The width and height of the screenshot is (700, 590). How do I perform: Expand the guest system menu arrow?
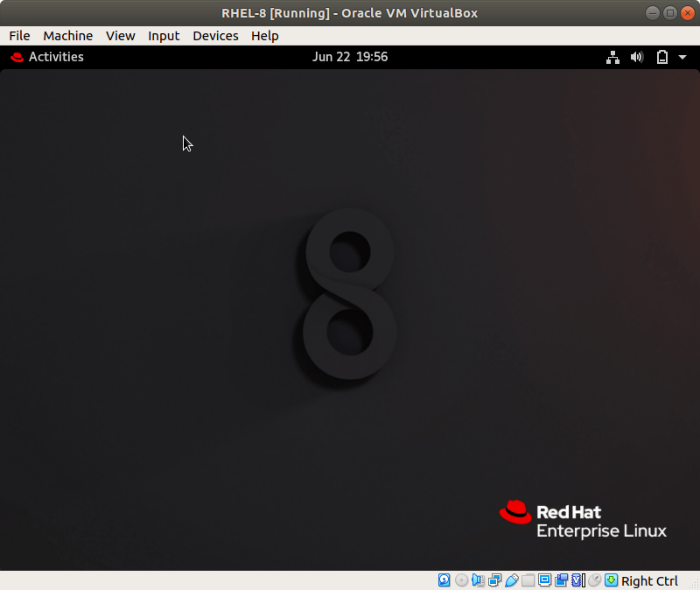pyautogui.click(x=682, y=57)
